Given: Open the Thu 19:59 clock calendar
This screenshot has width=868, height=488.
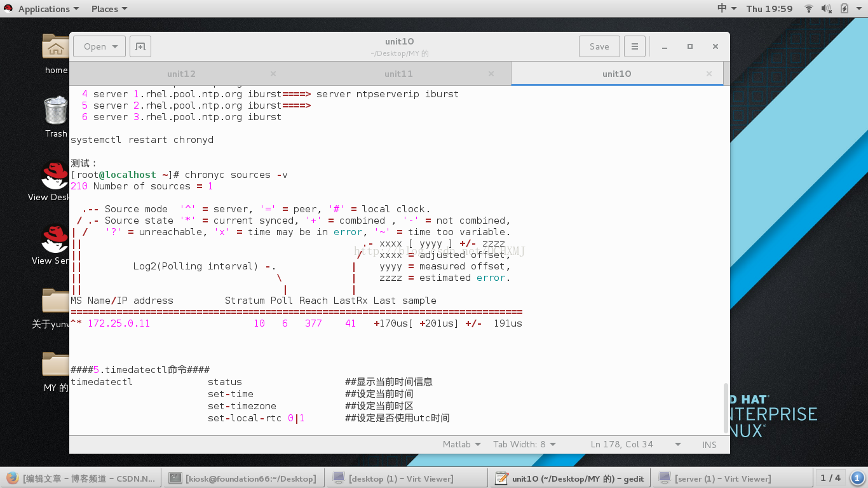Looking at the screenshot, I should click(x=770, y=9).
